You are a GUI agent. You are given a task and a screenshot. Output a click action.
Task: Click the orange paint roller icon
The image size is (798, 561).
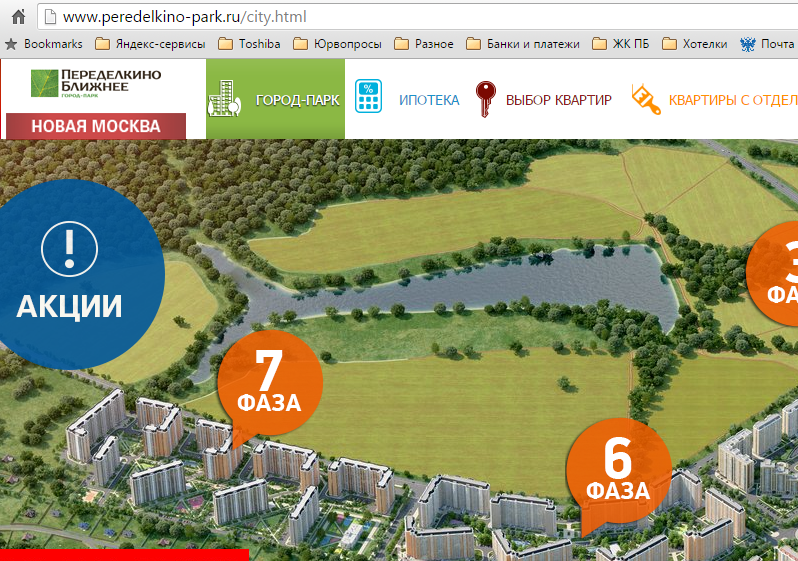click(x=645, y=99)
